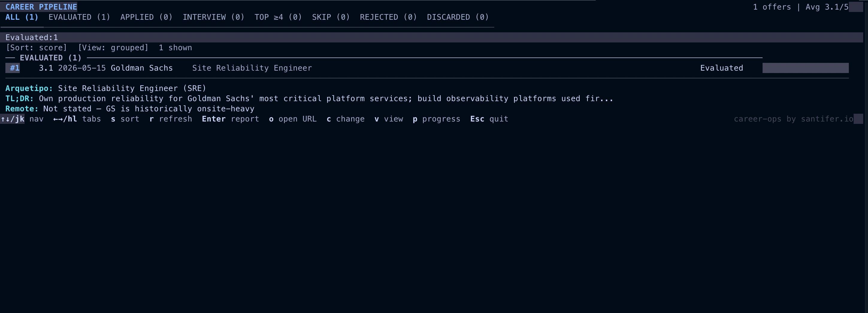
Task: Click the '1 shown' count
Action: pyautogui.click(x=175, y=48)
